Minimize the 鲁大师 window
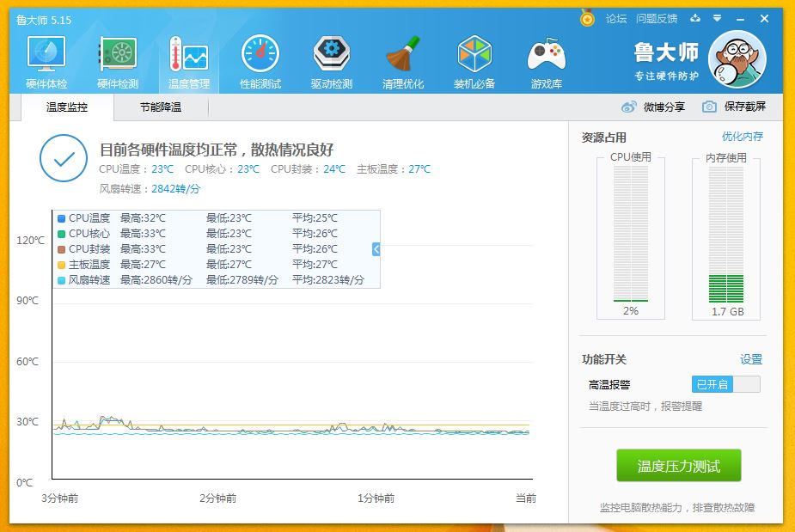Screen dimensions: 795x532 pyautogui.click(x=740, y=19)
